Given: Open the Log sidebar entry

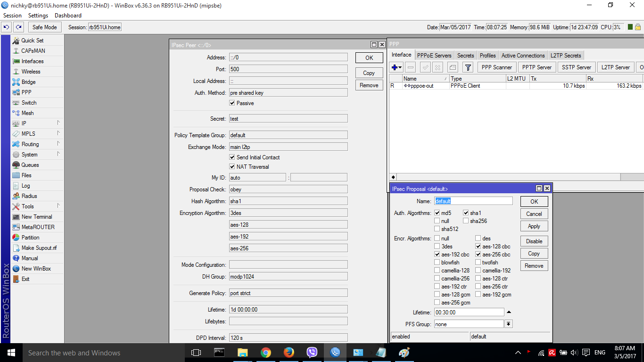Looking at the screenshot, I should pyautogui.click(x=25, y=186).
